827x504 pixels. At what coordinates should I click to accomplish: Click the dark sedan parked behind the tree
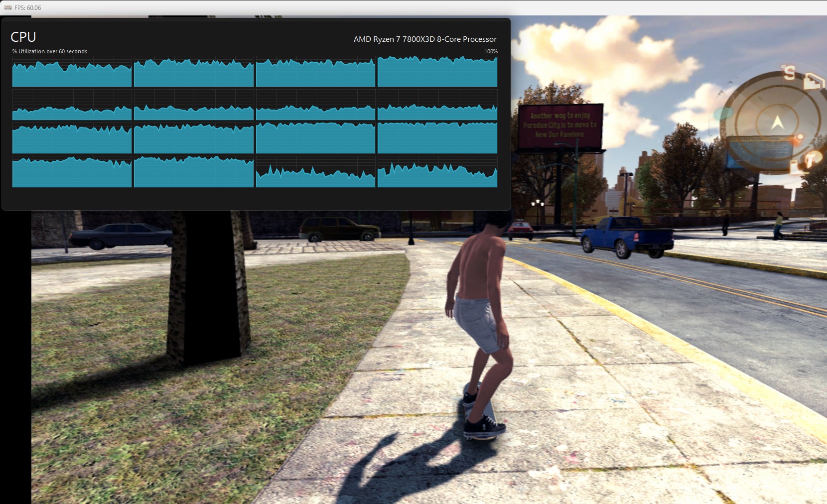tap(122, 236)
